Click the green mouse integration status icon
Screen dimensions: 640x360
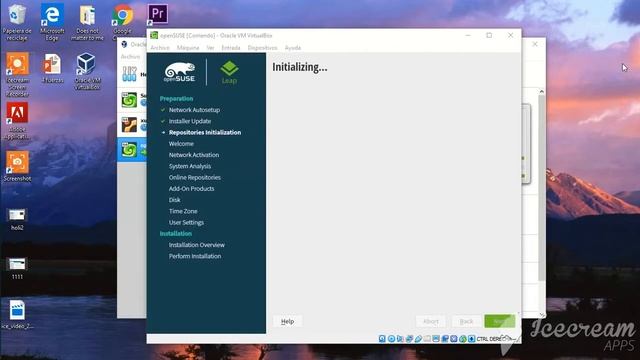pyautogui.click(x=463, y=339)
